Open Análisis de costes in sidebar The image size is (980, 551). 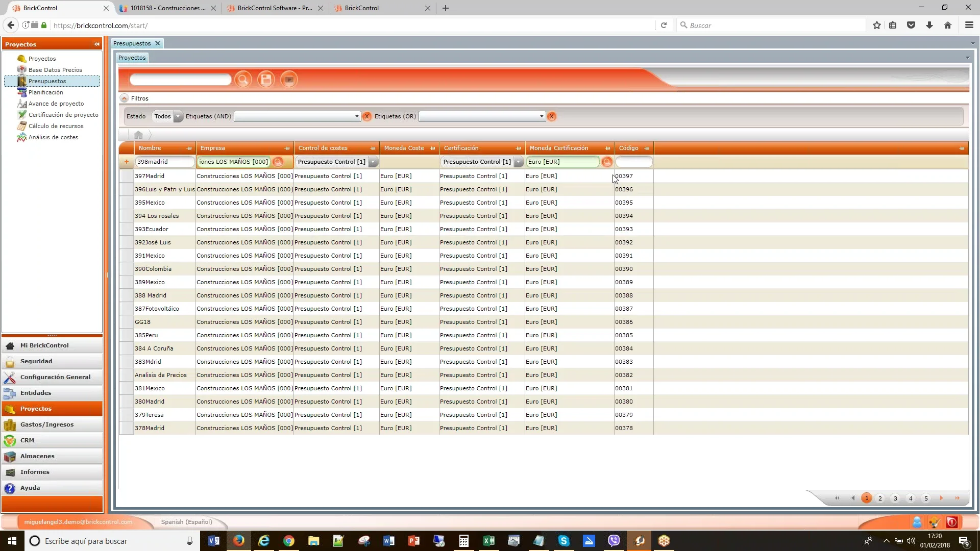click(x=53, y=137)
